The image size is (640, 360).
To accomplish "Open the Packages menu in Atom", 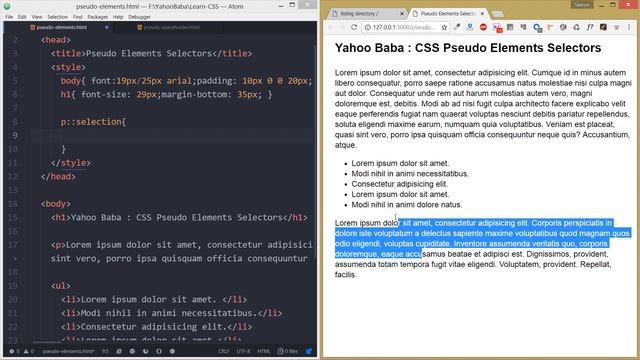I will coord(98,17).
